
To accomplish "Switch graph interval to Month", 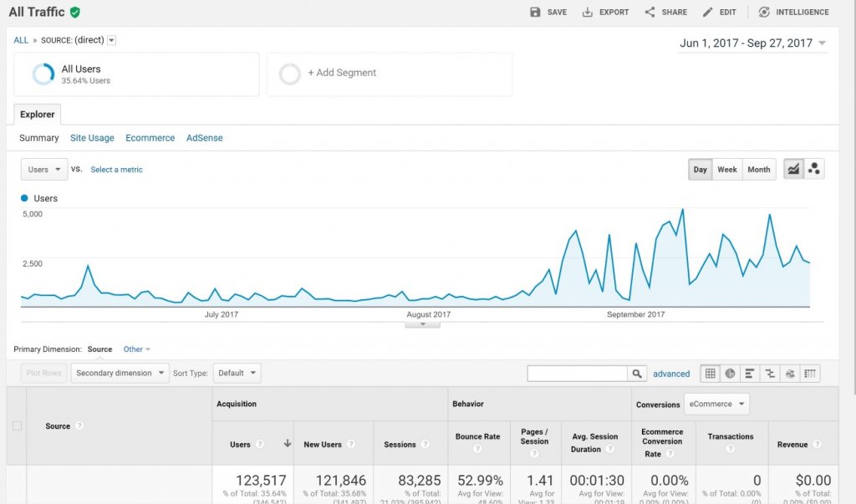I will point(758,170).
